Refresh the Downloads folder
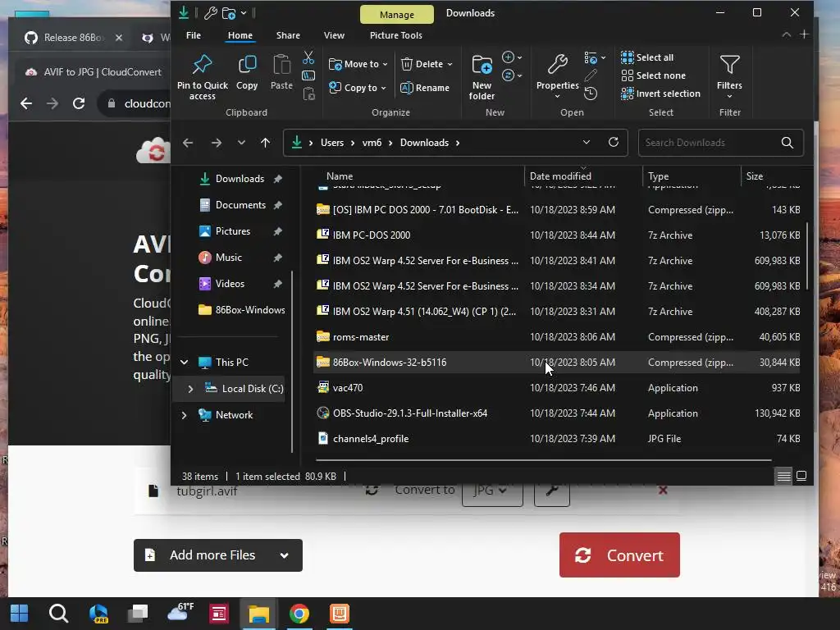 tap(614, 142)
